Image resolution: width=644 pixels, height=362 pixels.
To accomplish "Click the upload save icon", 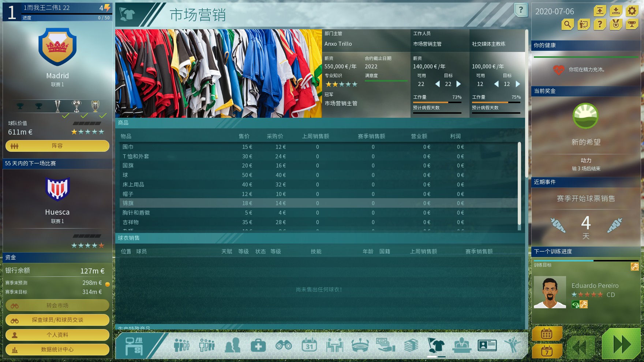I will [x=600, y=11].
